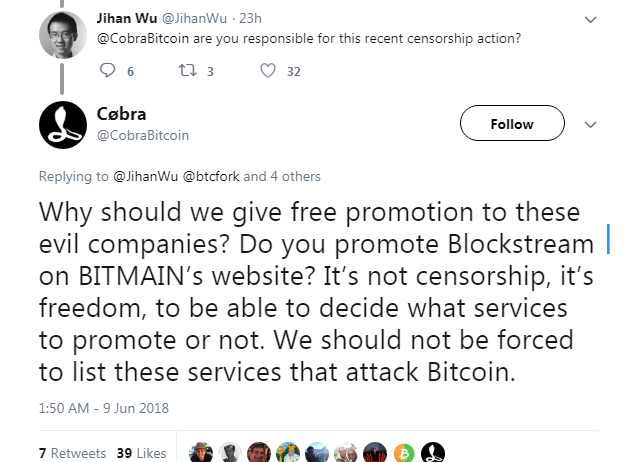
Task: View the 39 Likes list
Action: (141, 453)
